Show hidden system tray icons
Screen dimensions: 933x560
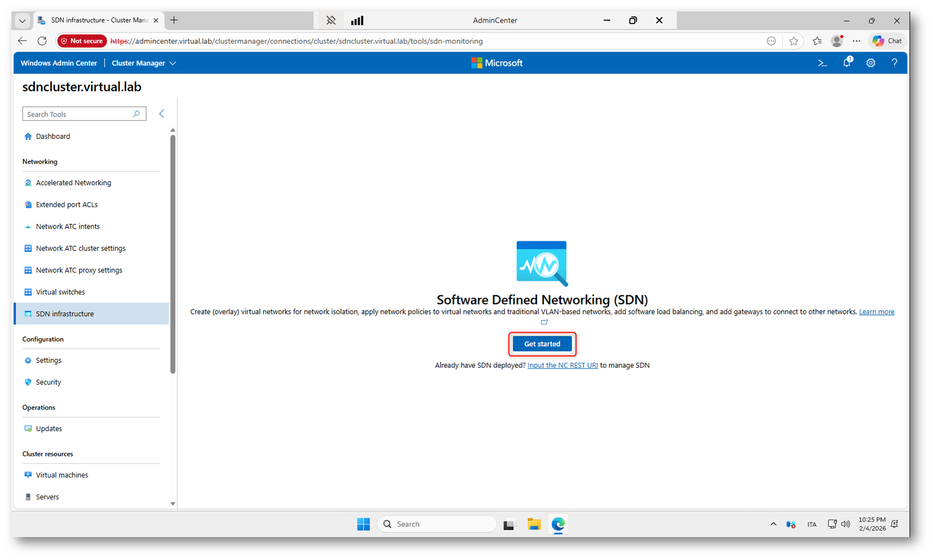coord(773,524)
